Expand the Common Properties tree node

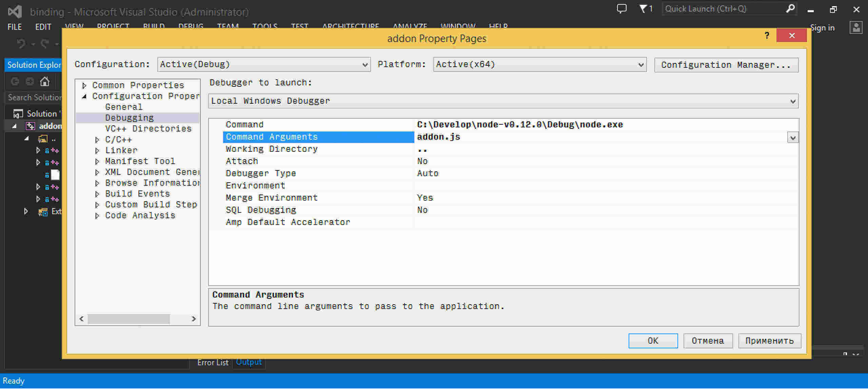(84, 85)
